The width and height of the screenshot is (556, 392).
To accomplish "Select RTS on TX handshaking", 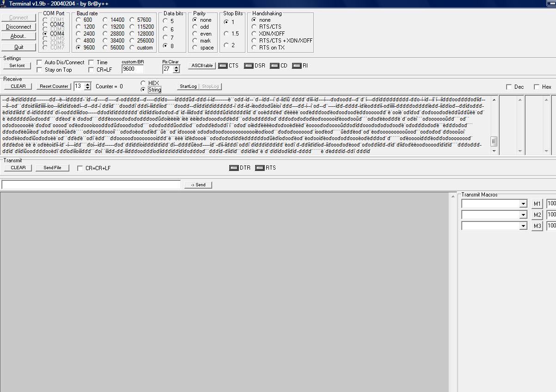I will point(254,48).
